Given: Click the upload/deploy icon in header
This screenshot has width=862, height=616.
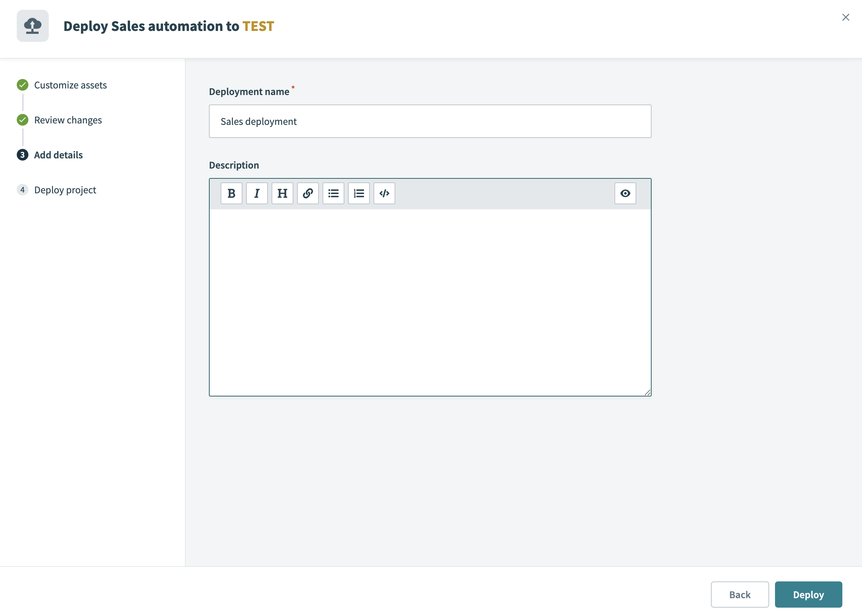Looking at the screenshot, I should (33, 25).
